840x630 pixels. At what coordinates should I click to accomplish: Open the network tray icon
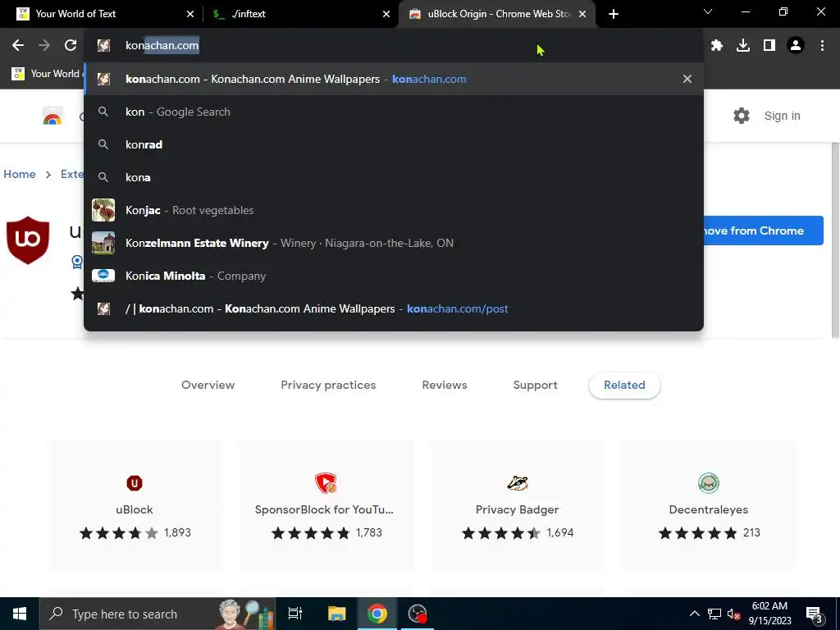[714, 614]
